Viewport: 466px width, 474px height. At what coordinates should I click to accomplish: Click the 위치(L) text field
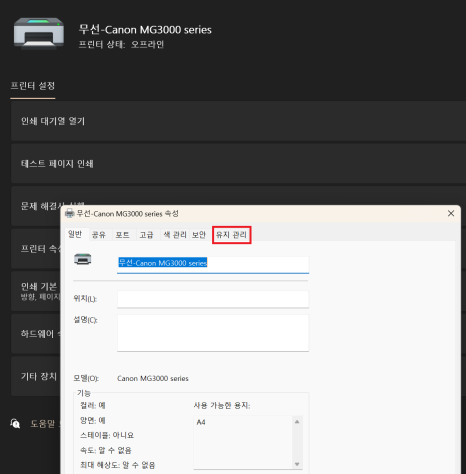pyautogui.click(x=213, y=299)
